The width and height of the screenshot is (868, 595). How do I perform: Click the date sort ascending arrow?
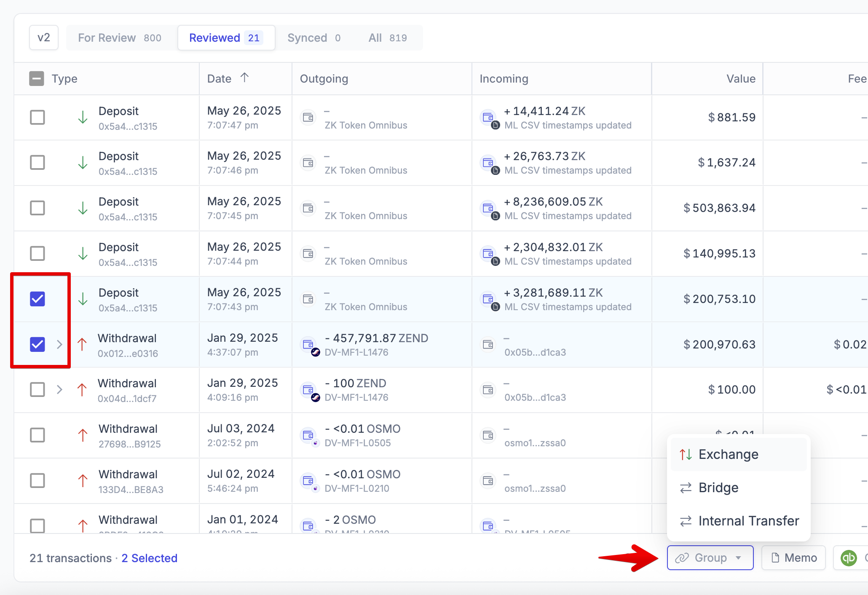pos(244,78)
